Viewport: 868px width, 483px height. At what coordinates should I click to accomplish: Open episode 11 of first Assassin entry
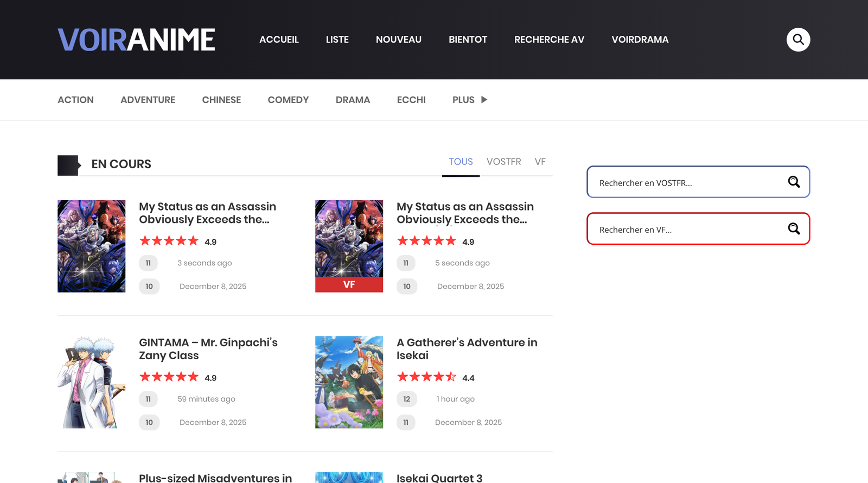[x=148, y=263]
